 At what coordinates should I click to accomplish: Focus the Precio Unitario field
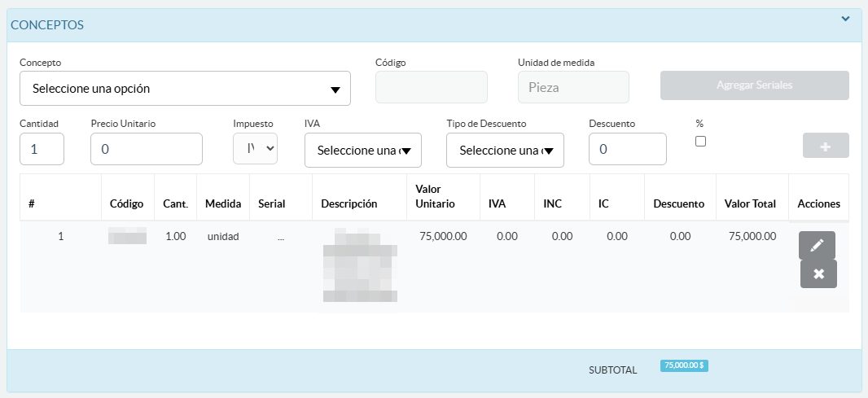[147, 150]
